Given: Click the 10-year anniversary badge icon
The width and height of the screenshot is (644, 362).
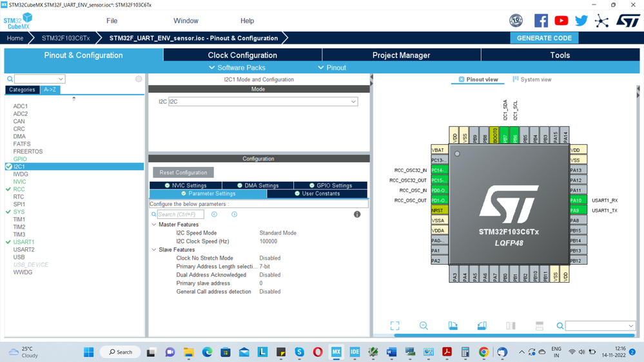Looking at the screenshot, I should click(x=516, y=21).
